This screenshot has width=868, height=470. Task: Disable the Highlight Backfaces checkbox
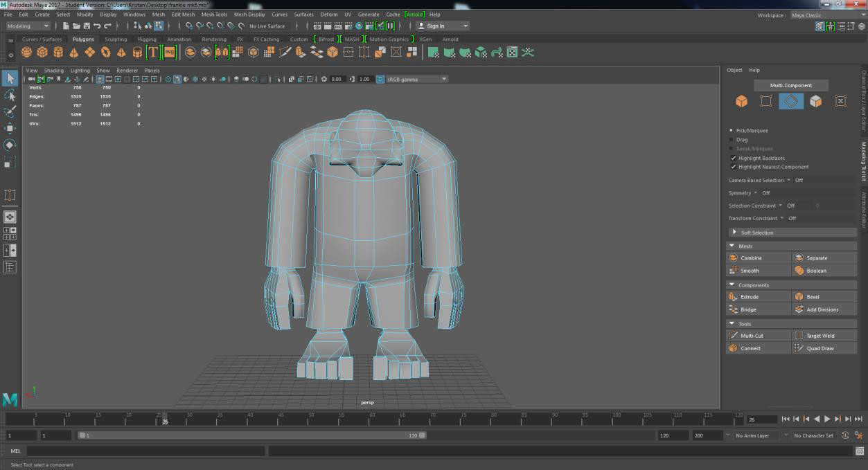733,158
